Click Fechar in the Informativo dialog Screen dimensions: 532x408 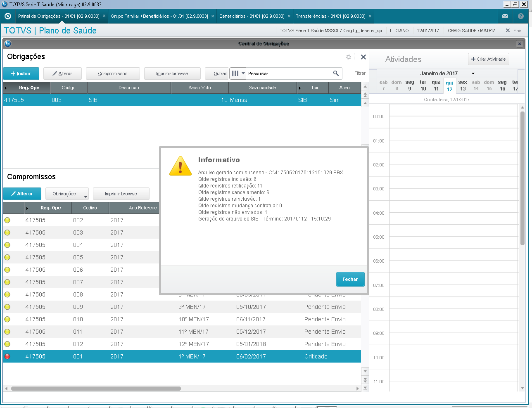tap(350, 279)
